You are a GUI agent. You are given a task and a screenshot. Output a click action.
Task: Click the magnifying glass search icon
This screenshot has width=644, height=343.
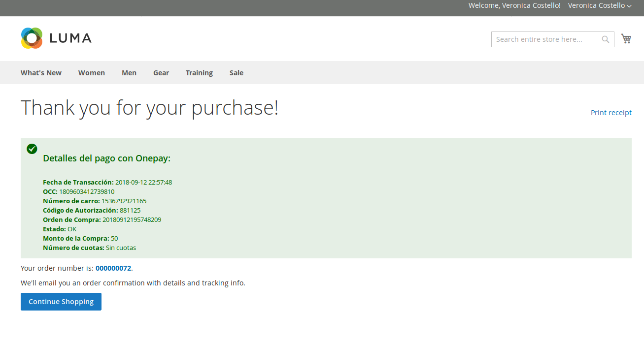[606, 39]
